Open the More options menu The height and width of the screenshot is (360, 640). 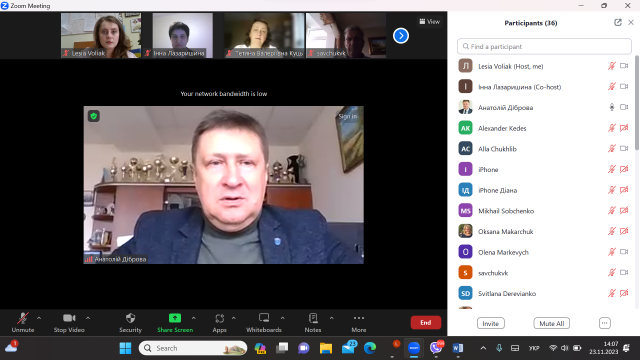[x=359, y=322]
